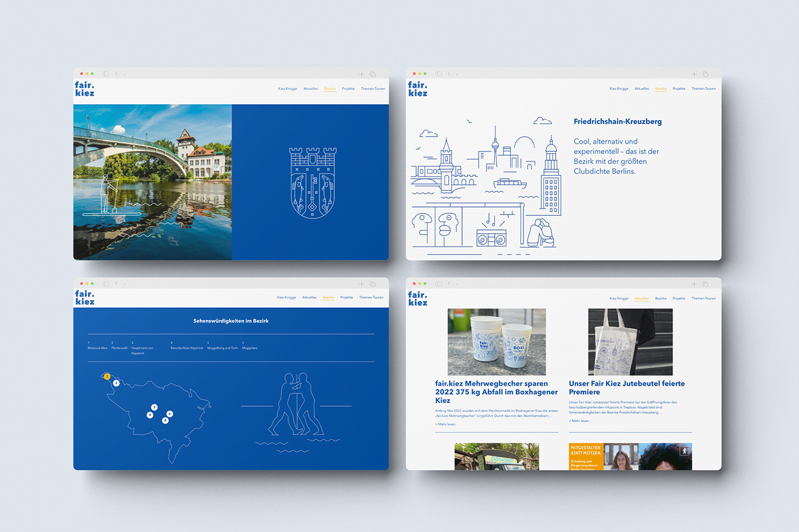Open the reusable cups article photo
This screenshot has height=532, width=799.
497,342
